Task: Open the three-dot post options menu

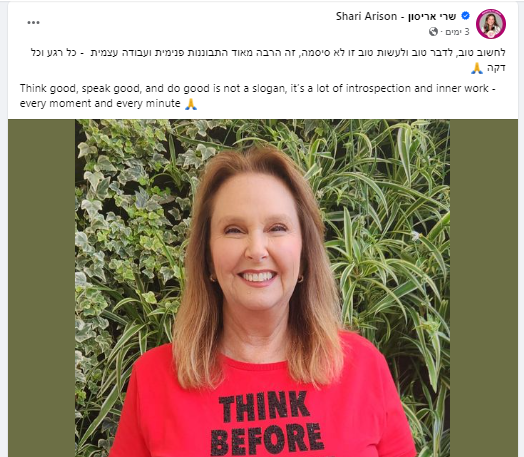Action: tap(33, 22)
